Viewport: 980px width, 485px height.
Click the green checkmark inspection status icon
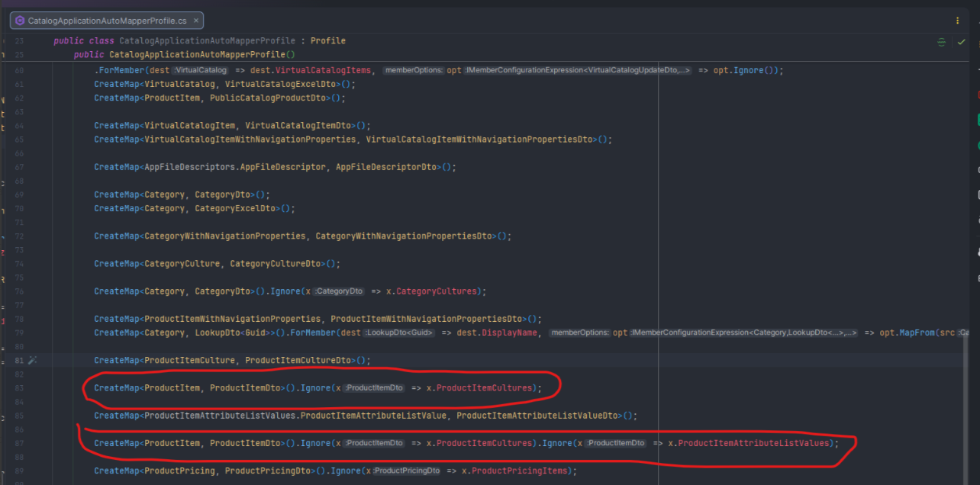[x=961, y=42]
